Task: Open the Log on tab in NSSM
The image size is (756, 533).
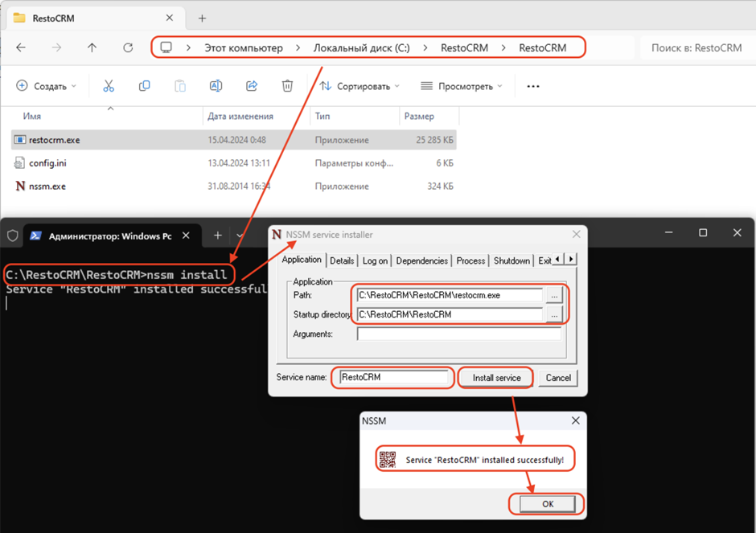Action: coord(375,260)
